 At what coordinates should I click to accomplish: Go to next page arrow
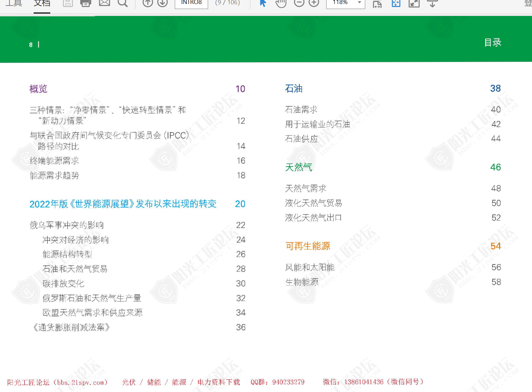[162, 3]
